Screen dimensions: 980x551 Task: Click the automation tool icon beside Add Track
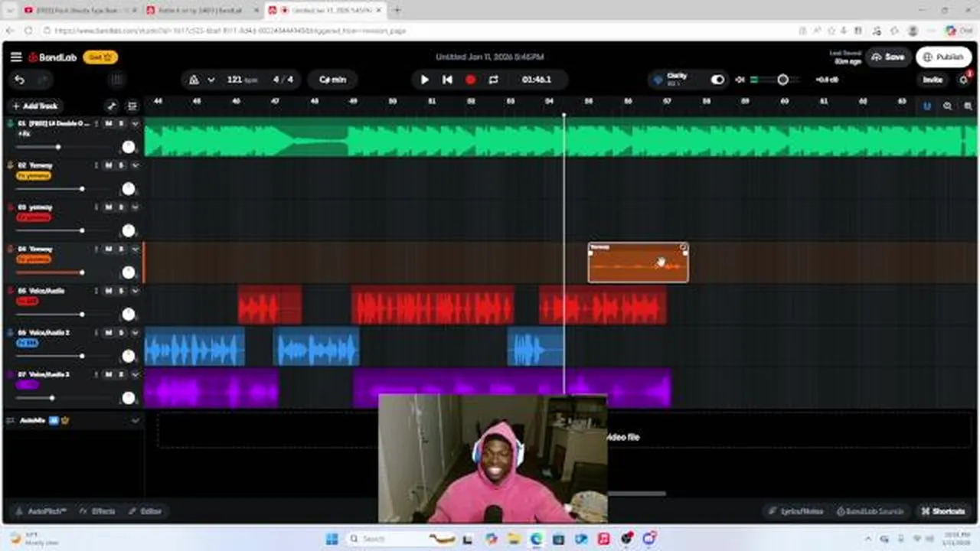click(112, 106)
